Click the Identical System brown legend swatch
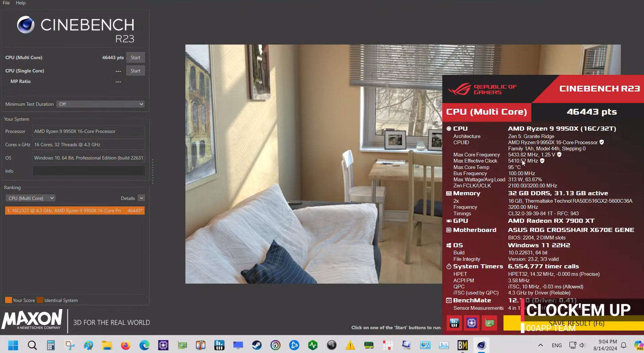Viewport: 644px width, 353px height. (40, 300)
